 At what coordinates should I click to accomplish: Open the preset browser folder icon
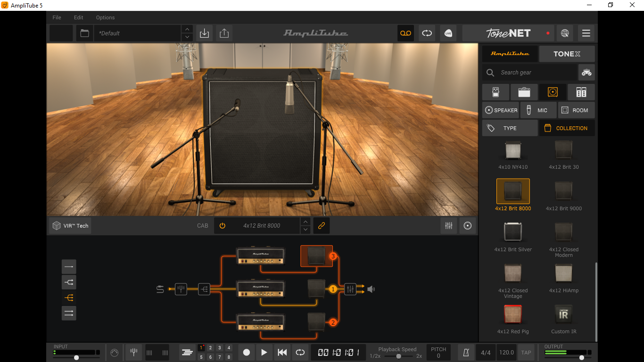85,33
